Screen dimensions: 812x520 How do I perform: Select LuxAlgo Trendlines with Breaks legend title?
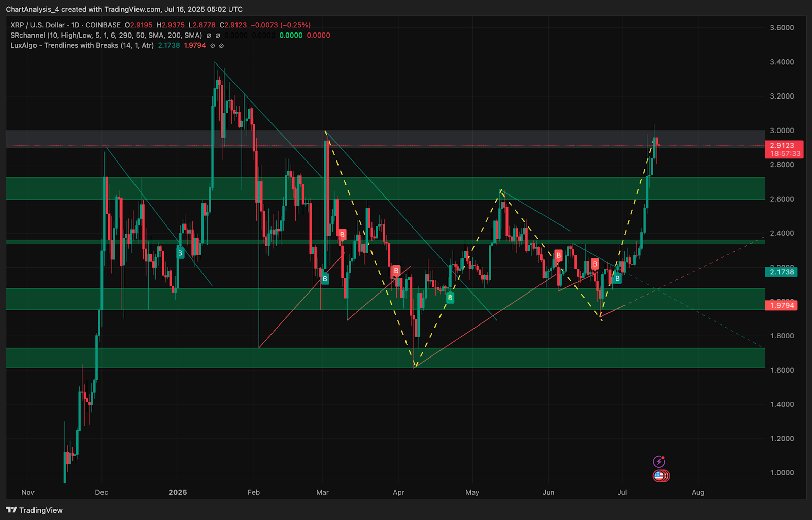82,45
